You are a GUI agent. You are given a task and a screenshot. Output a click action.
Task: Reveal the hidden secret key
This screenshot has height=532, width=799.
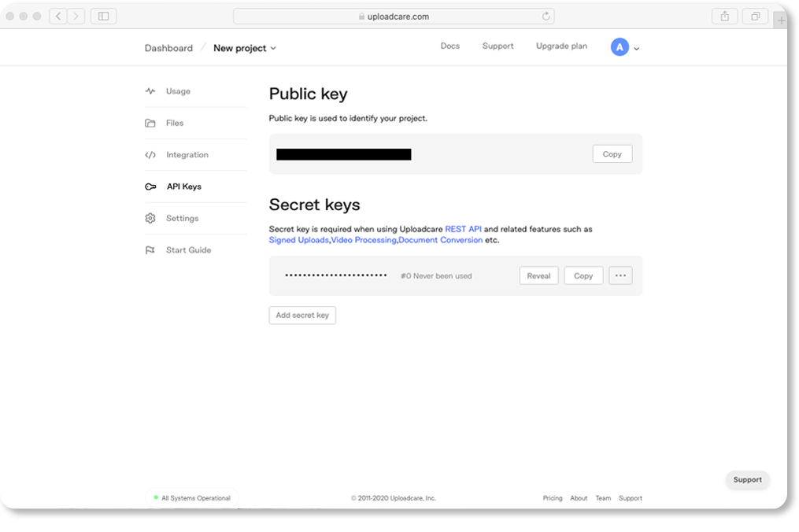pos(538,275)
